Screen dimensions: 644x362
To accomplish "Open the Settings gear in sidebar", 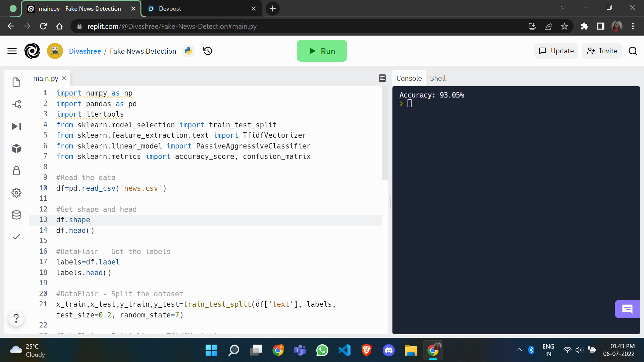I will 16,193.
